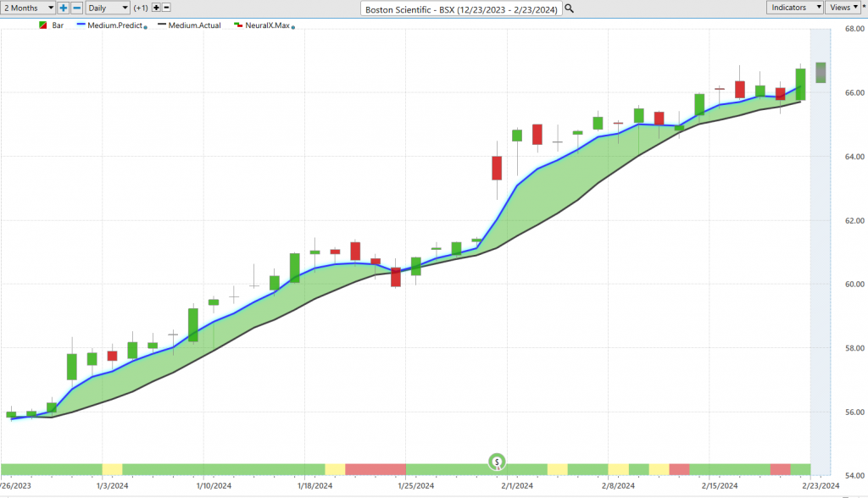Click the 2/1/2024 date axis label
This screenshot has width=868, height=498.
517,486
